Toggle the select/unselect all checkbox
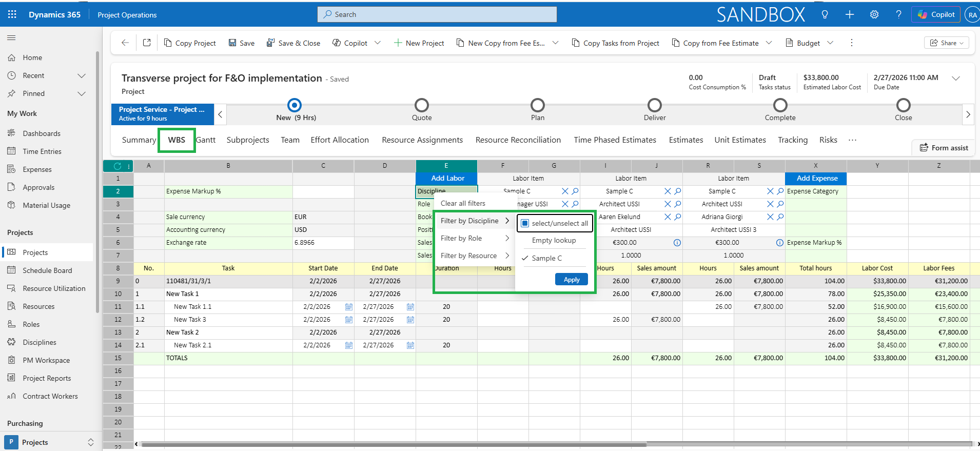This screenshot has height=451, width=980. 525,223
